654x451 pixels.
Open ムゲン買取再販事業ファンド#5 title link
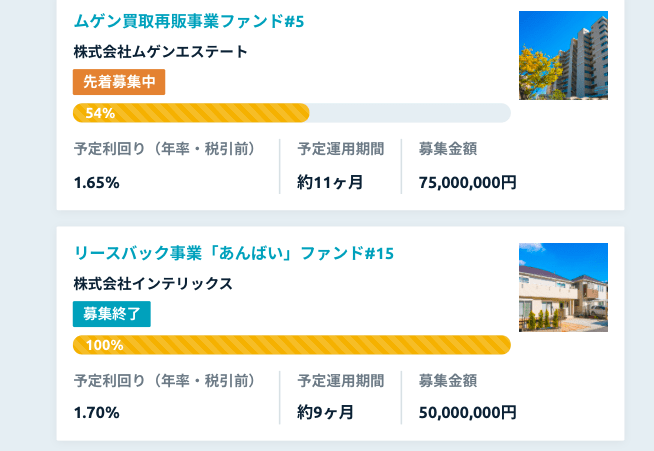189,21
